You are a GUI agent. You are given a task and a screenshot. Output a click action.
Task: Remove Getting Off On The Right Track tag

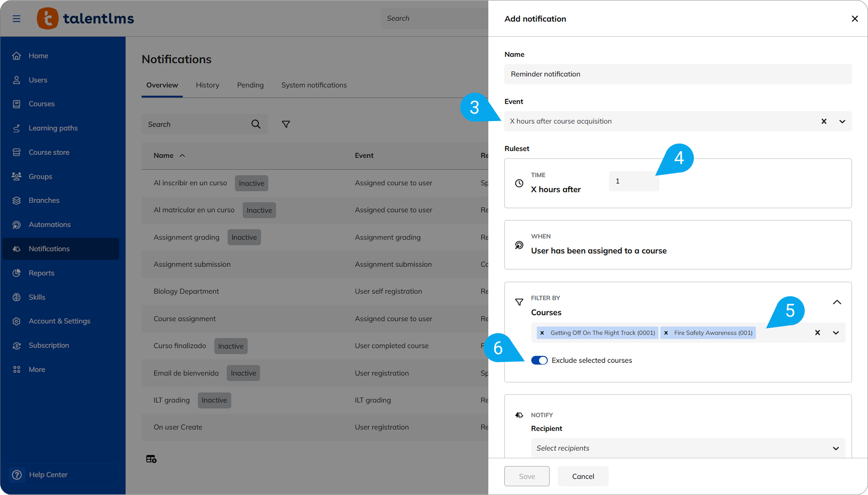542,333
